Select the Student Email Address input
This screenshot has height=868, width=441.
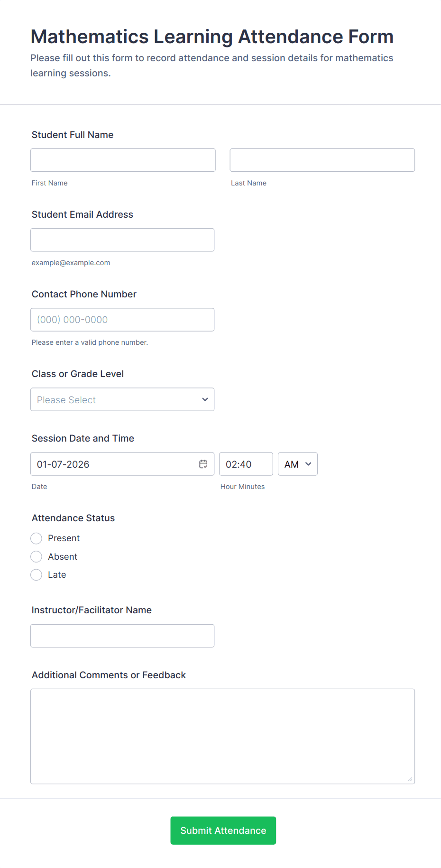[x=122, y=240]
